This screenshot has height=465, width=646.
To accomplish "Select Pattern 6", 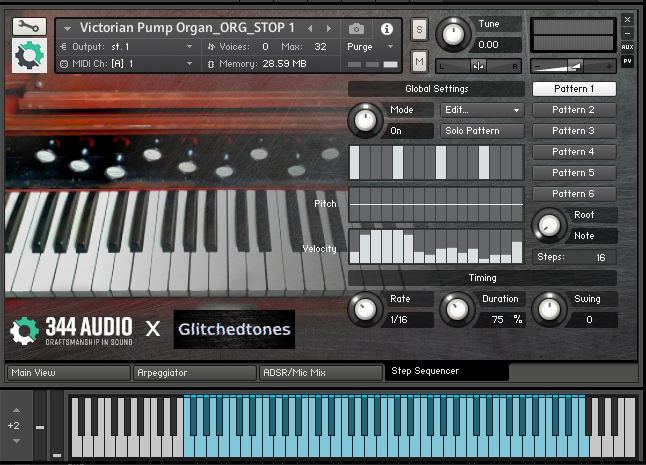I will click(573, 194).
